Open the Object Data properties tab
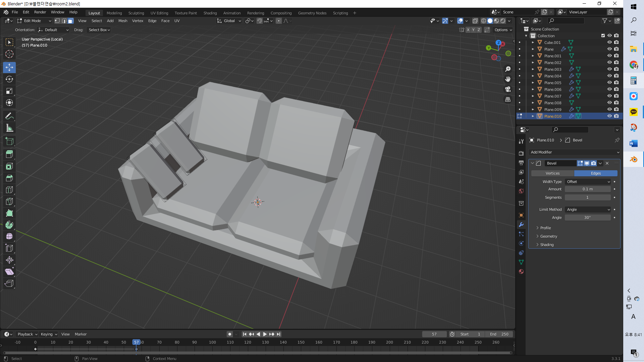The image size is (644, 362). tap(521, 262)
